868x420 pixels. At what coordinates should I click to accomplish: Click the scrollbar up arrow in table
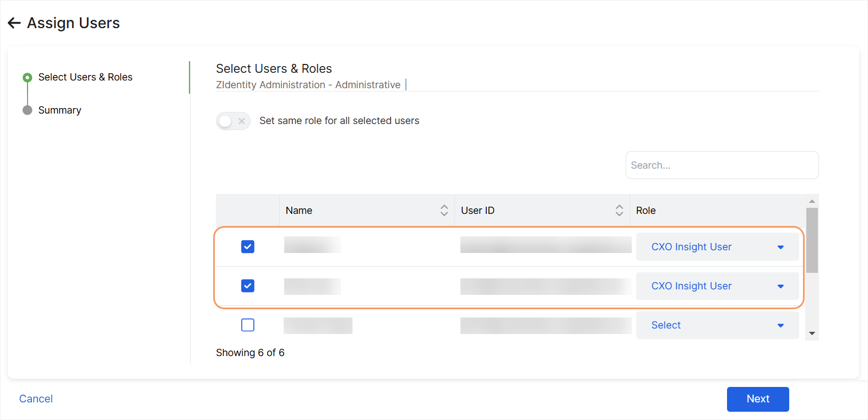812,201
